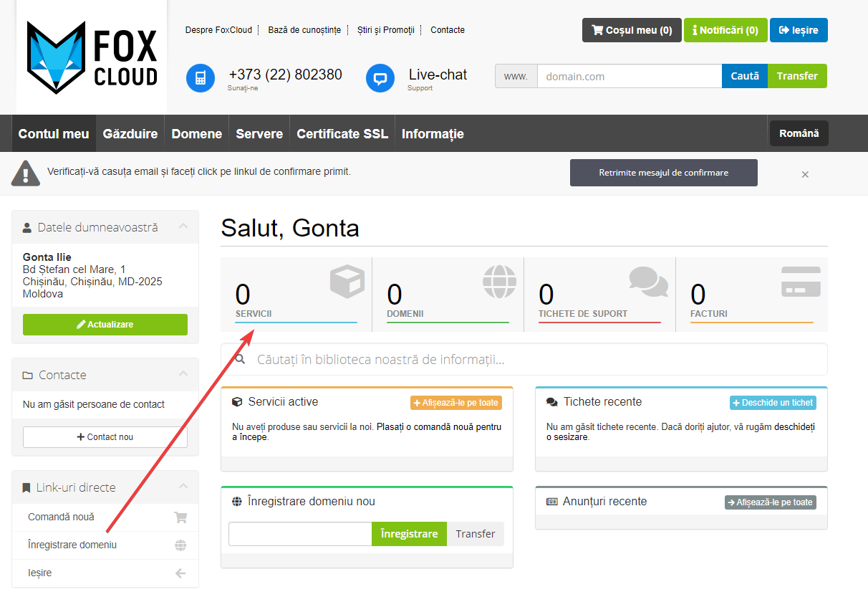Open Notificări (0) button

(x=725, y=30)
